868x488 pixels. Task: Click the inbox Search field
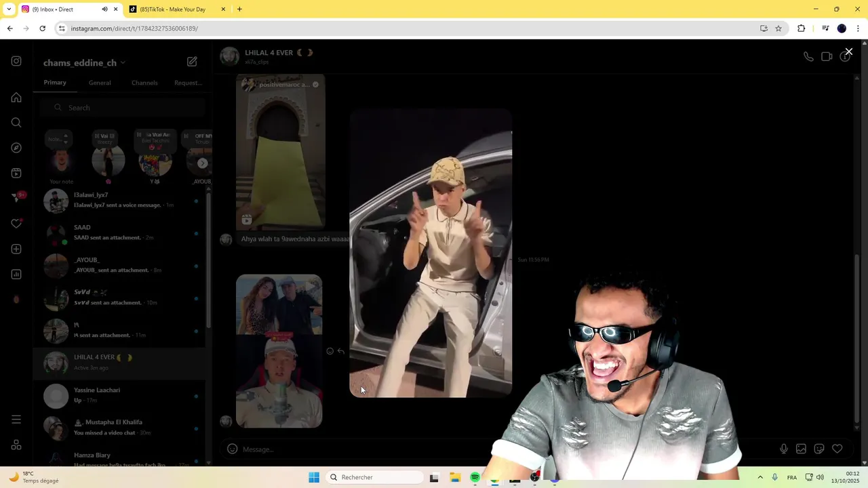[x=122, y=108]
